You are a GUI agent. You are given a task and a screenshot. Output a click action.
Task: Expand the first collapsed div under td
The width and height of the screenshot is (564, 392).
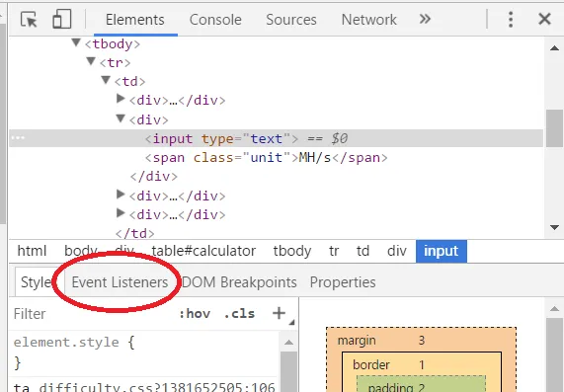coord(121,99)
